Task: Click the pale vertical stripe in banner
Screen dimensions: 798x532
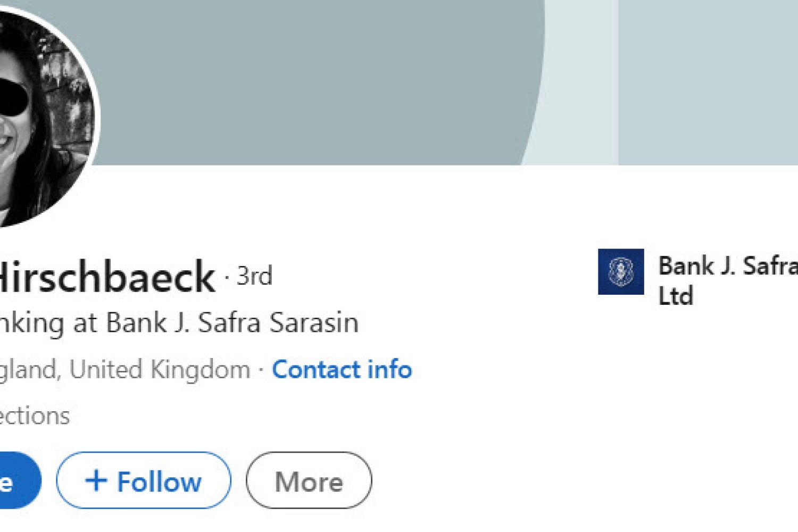Action: [x=580, y=80]
